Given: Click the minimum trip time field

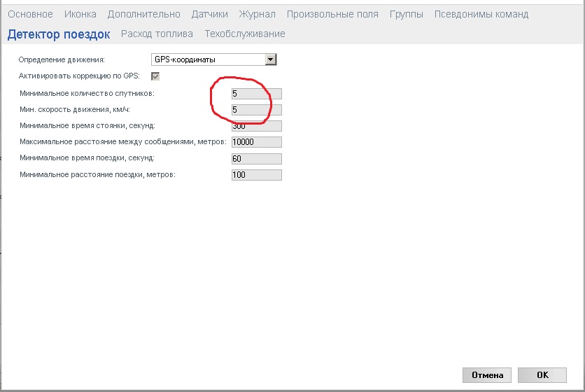Looking at the screenshot, I should (256, 159).
